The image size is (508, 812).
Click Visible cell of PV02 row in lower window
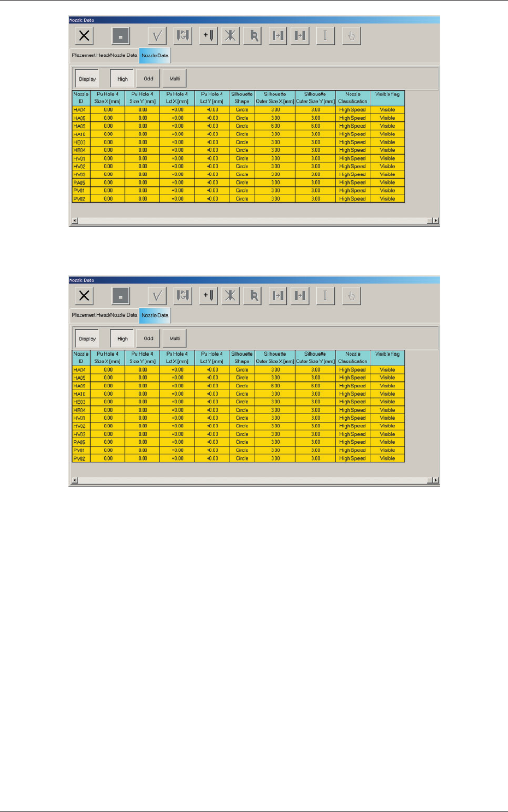[x=387, y=458]
